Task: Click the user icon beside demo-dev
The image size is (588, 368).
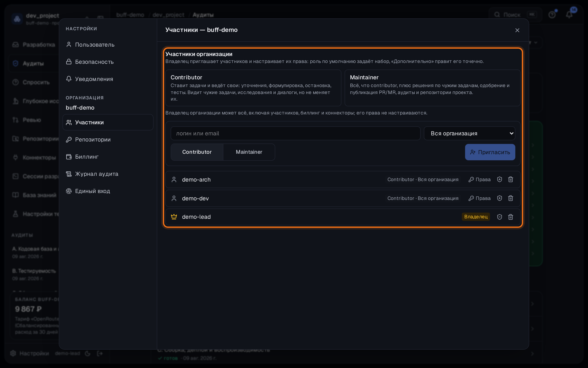Action: tap(174, 198)
